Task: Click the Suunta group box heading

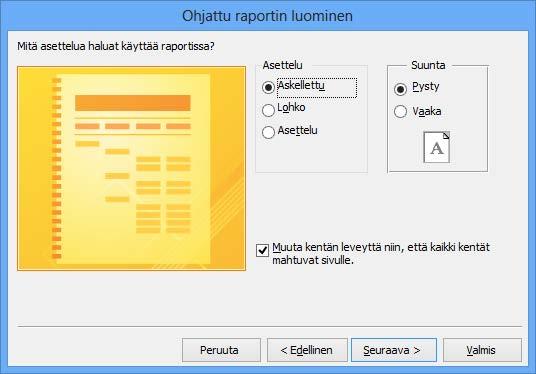Action: click(x=428, y=65)
